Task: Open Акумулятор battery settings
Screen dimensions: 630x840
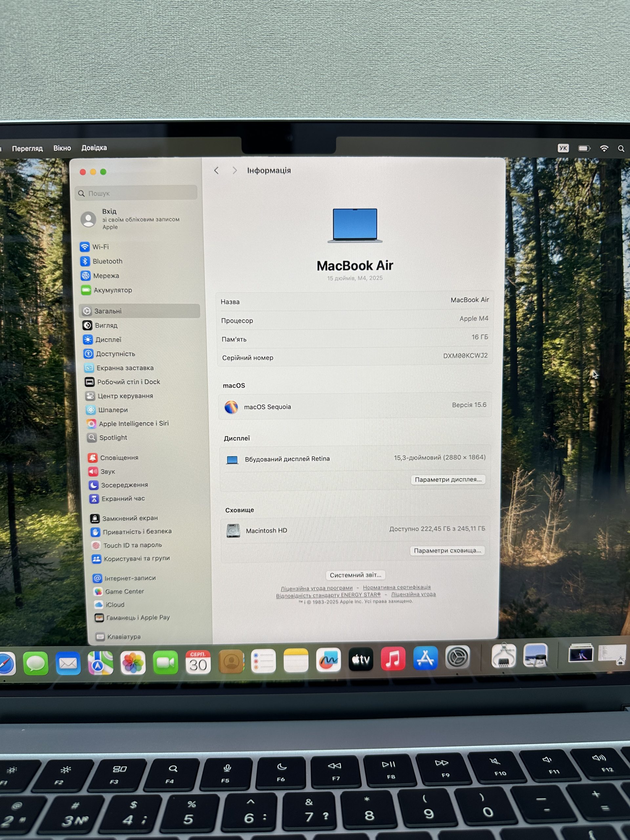Action: tap(107, 290)
